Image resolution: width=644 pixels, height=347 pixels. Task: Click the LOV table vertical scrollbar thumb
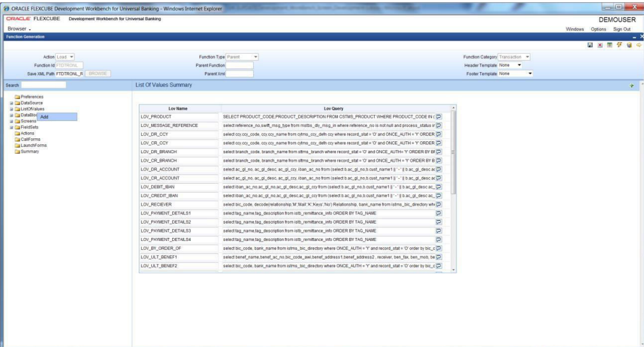(x=453, y=152)
